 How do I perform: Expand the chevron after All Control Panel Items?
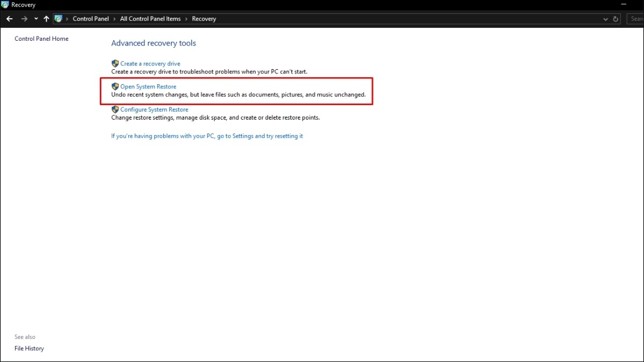[x=187, y=19]
